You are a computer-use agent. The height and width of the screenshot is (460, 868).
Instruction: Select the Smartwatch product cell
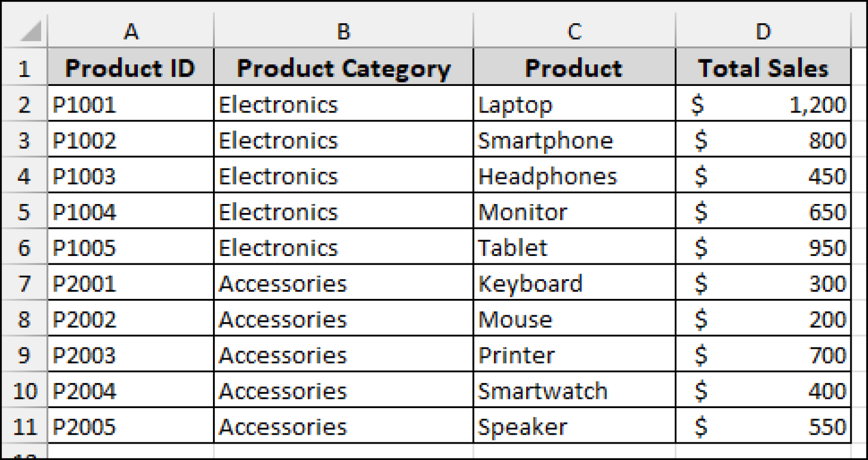pos(574,390)
